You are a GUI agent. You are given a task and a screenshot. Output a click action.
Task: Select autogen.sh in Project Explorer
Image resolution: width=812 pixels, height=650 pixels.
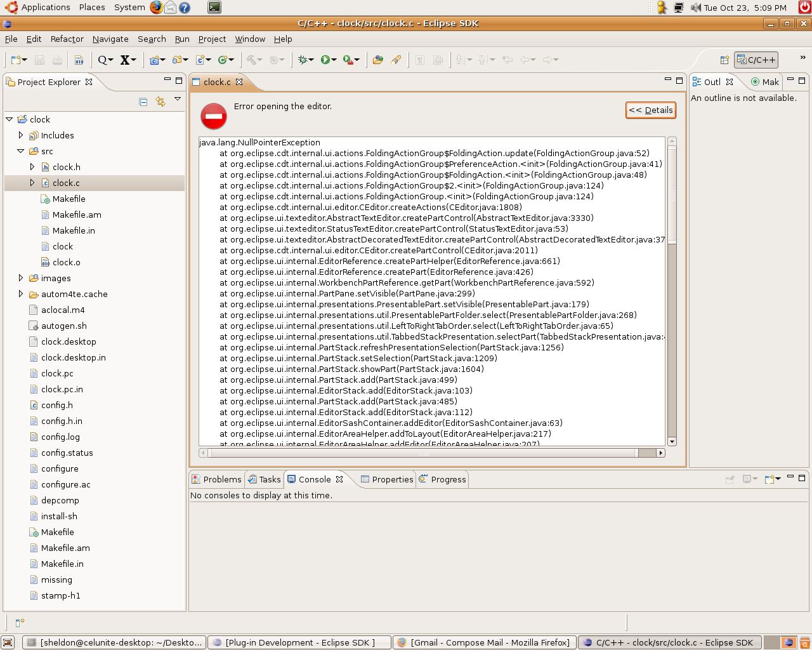point(64,326)
